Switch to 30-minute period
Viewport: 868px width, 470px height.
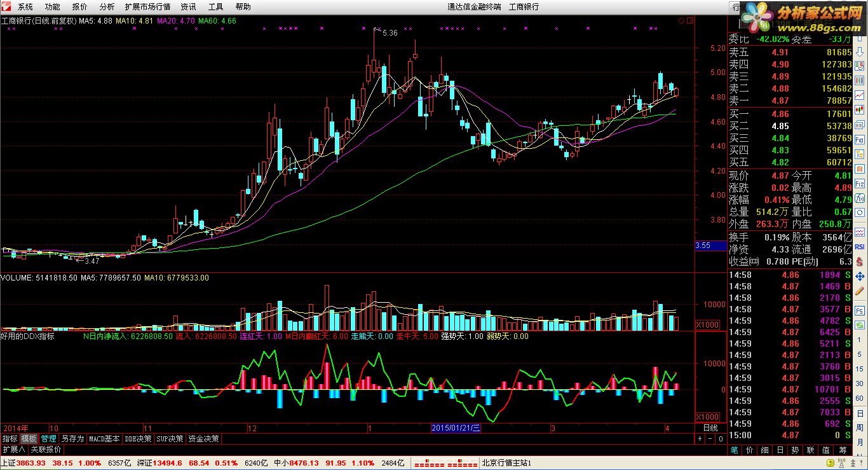[859, 383]
